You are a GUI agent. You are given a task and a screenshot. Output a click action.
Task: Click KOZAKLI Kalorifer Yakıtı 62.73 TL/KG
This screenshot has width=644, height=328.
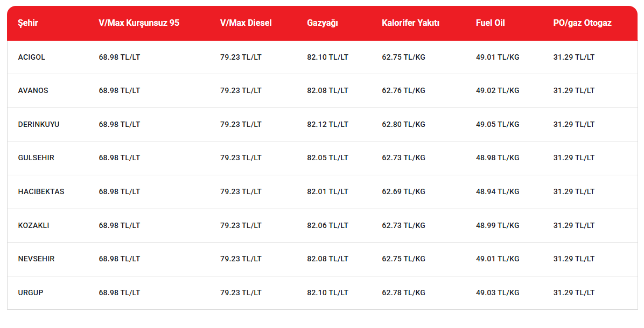pos(403,225)
